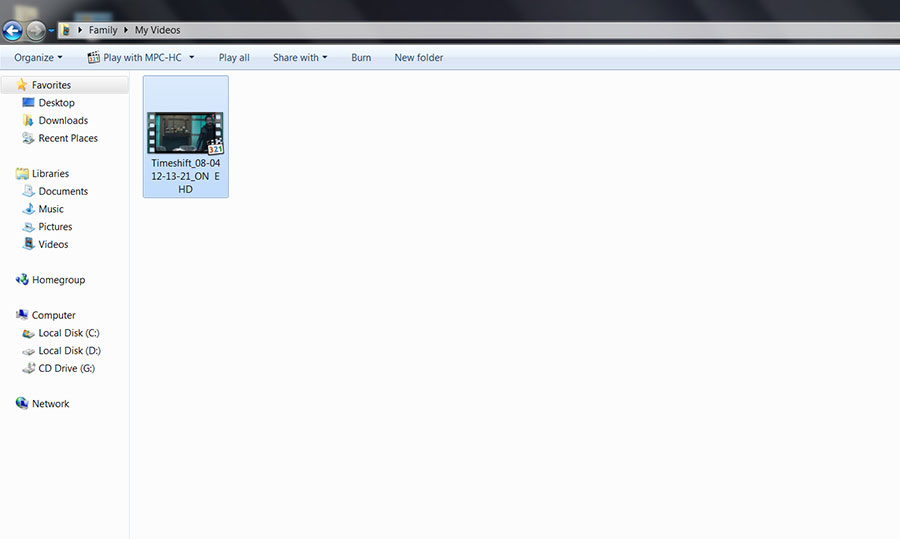
Task: Click Play all in the toolbar
Action: pyautogui.click(x=234, y=57)
